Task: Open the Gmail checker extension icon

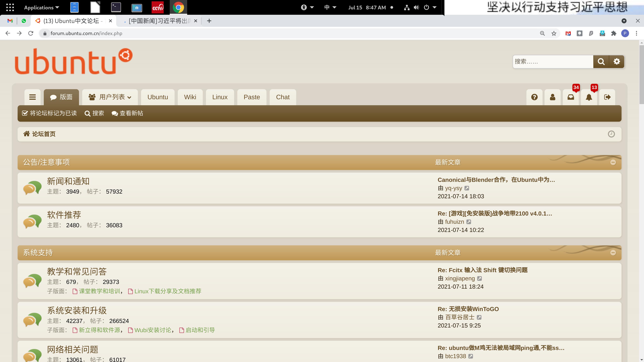Action: point(568,33)
